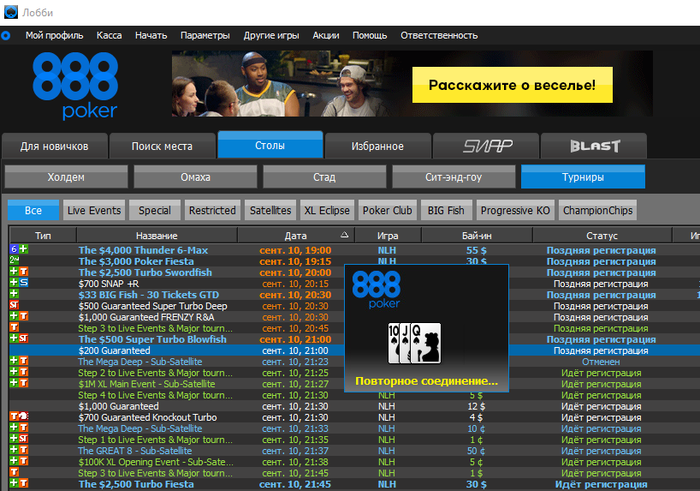Click the type icon of $3,000 Poker Fiesta row
Screen dimensions: 700x491
tap(14, 259)
